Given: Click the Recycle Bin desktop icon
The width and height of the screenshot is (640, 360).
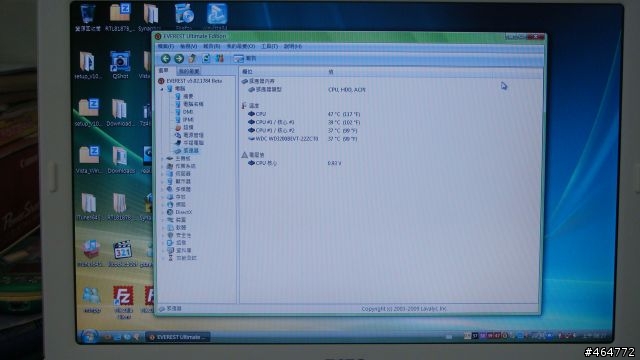Looking at the screenshot, I should pyautogui.click(x=87, y=17).
